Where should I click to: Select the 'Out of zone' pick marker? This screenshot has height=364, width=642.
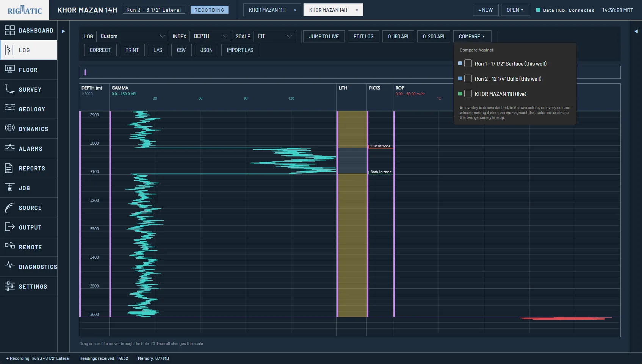(x=381, y=146)
